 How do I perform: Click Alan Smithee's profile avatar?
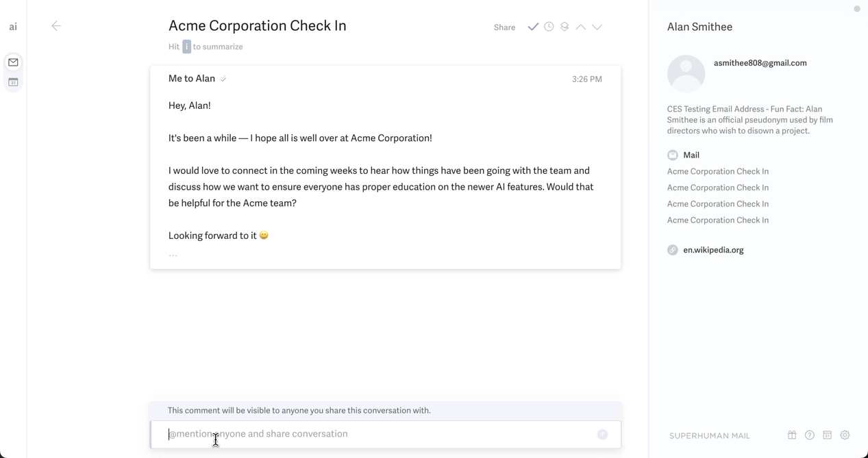686,73
